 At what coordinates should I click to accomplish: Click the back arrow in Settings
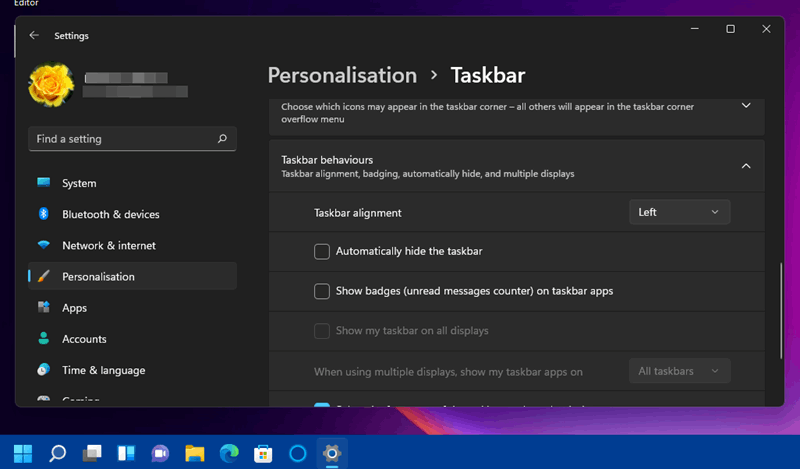(x=34, y=35)
